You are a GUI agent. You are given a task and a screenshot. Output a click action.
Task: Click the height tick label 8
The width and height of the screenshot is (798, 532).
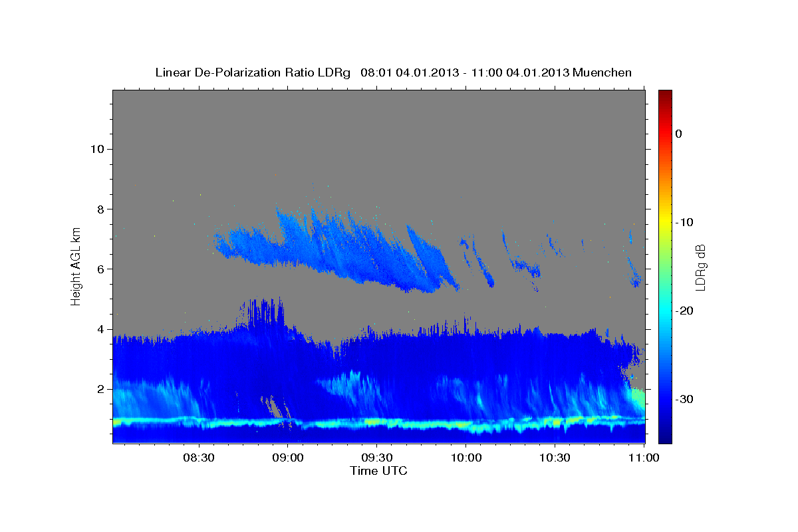[100, 209]
